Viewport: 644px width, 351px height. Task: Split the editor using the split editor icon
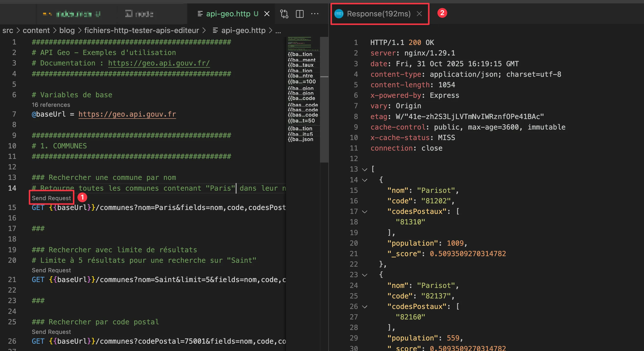[x=299, y=14]
